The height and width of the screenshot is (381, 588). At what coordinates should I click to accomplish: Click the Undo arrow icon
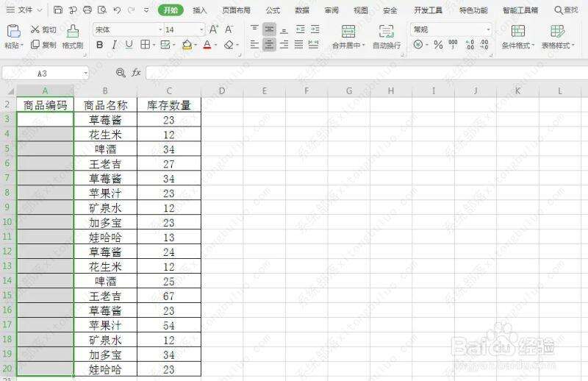117,10
